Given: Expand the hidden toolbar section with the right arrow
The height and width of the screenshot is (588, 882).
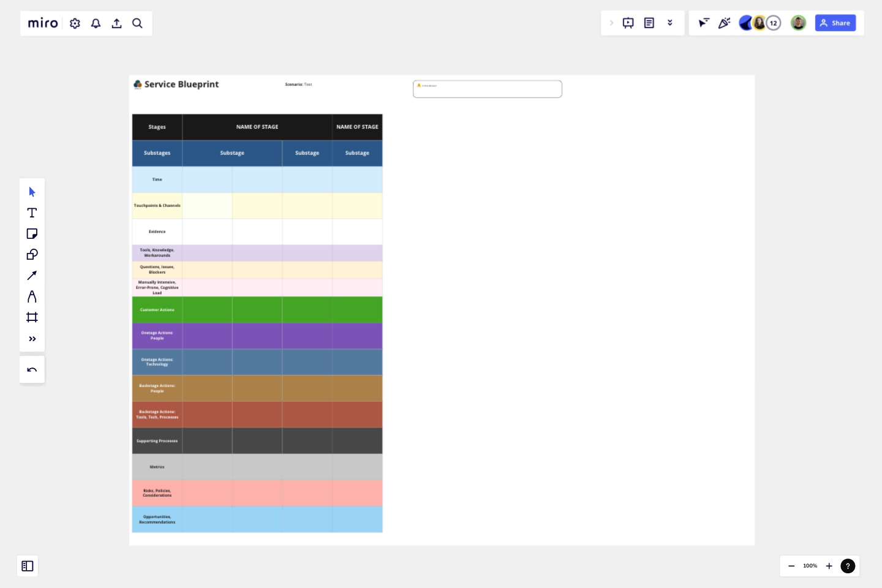Looking at the screenshot, I should (611, 23).
